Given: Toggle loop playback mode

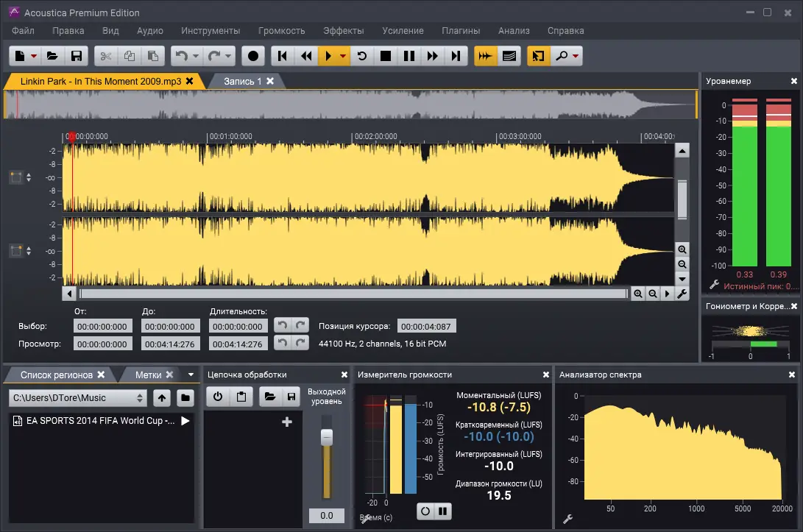Looking at the screenshot, I should pyautogui.click(x=361, y=56).
